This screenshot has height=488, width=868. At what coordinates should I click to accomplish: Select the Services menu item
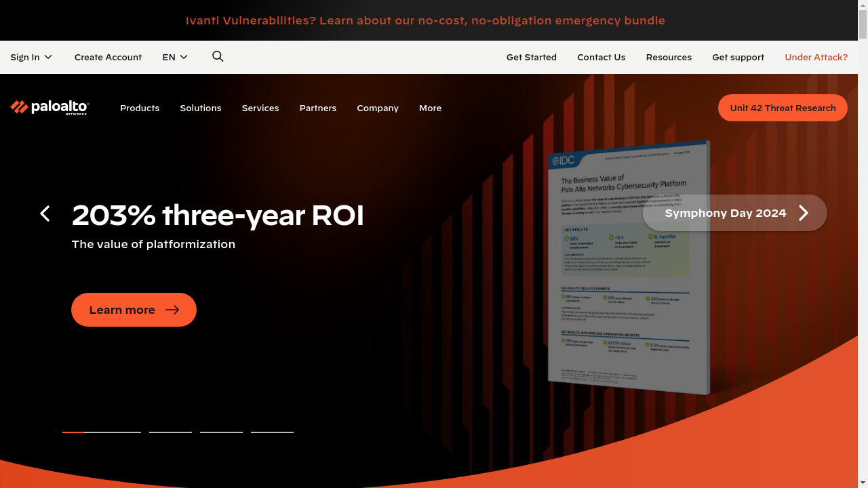[260, 108]
